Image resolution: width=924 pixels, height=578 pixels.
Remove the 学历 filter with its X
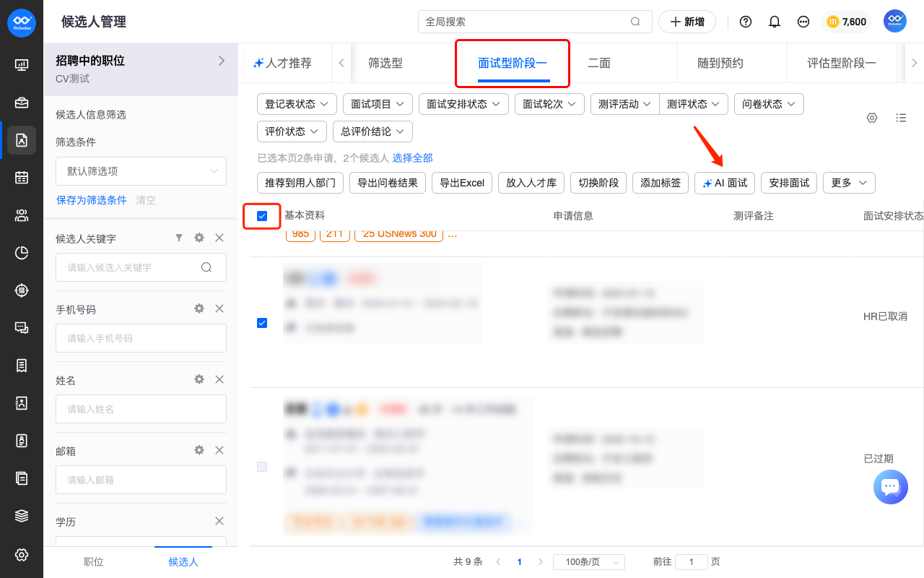click(219, 521)
